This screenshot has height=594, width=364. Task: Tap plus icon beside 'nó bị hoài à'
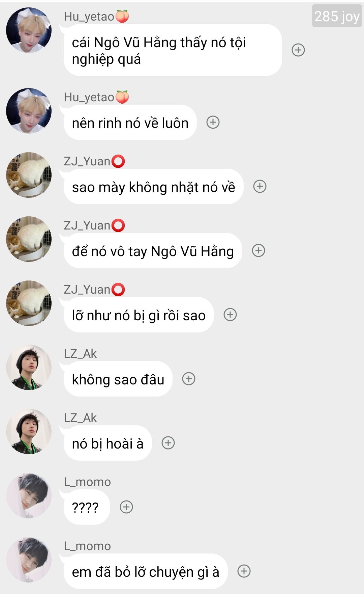click(168, 443)
